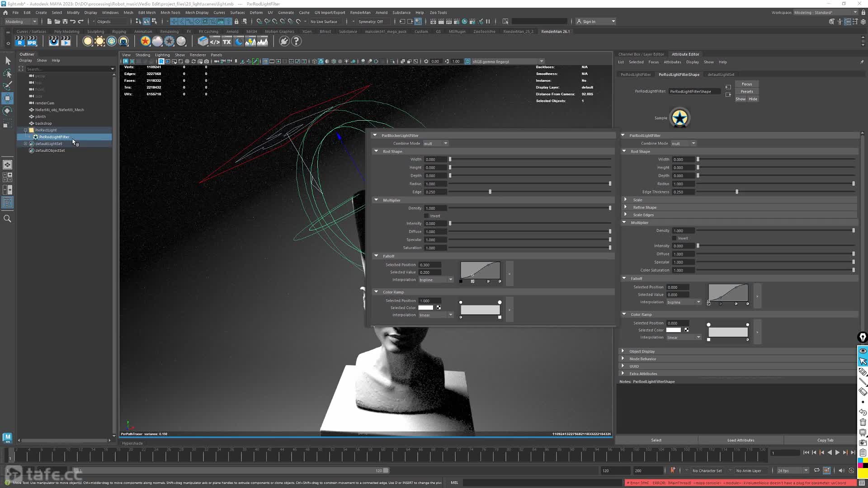Start a RenderMan render from the shelf
Viewport: 868px width, 488px height.
point(20,42)
